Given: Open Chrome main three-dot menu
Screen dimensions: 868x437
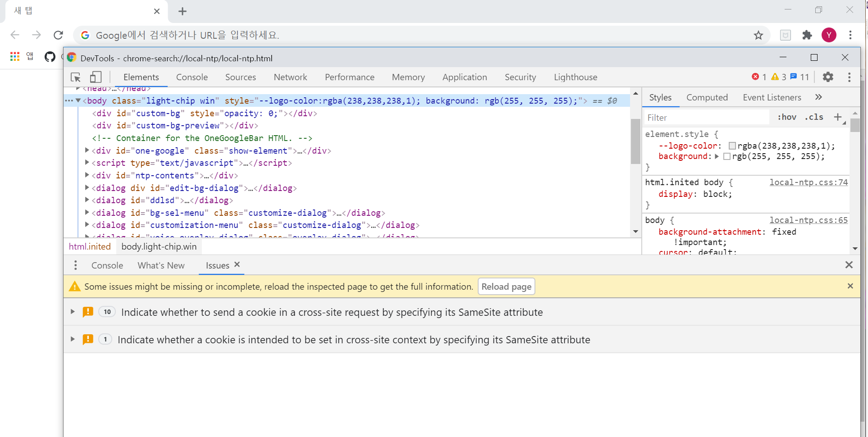Looking at the screenshot, I should (x=850, y=35).
